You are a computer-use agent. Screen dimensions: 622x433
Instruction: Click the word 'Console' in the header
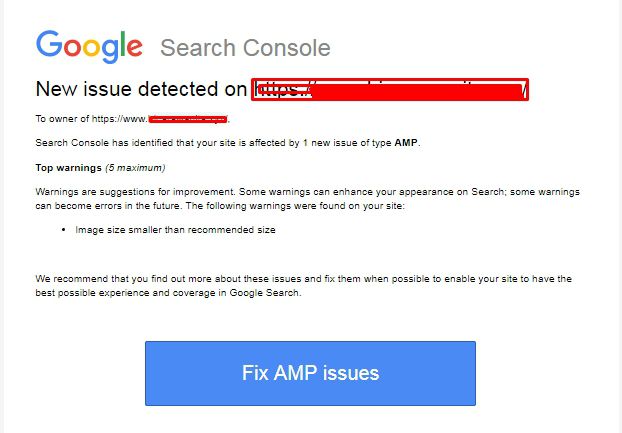click(x=287, y=48)
